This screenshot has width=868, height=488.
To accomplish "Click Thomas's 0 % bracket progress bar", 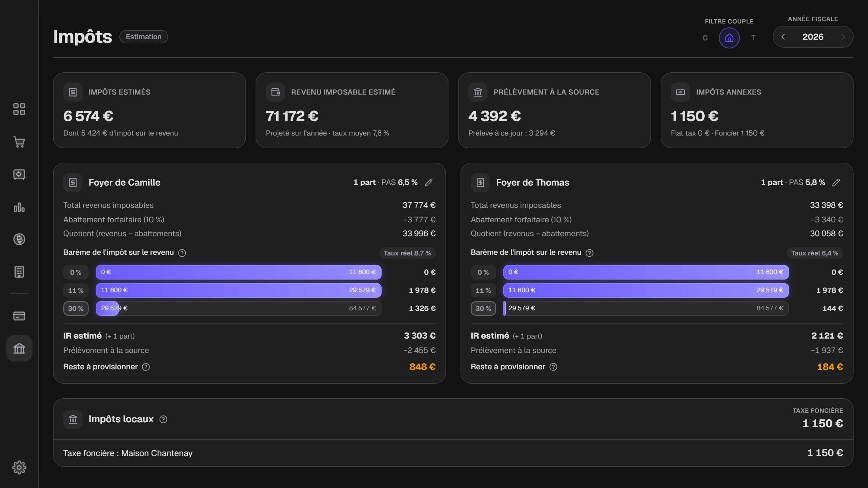I will [x=646, y=272].
